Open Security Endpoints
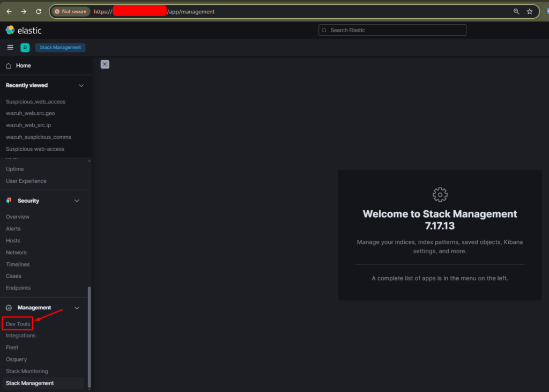549x392 pixels. [18, 287]
